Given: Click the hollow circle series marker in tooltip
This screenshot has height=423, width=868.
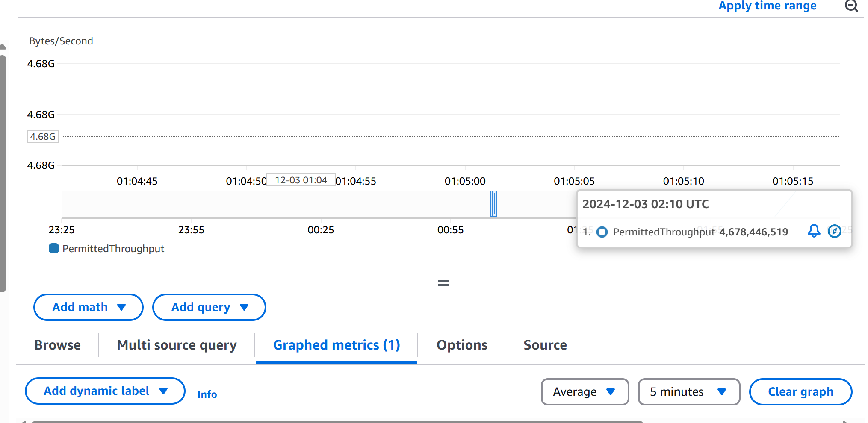Looking at the screenshot, I should pos(602,232).
